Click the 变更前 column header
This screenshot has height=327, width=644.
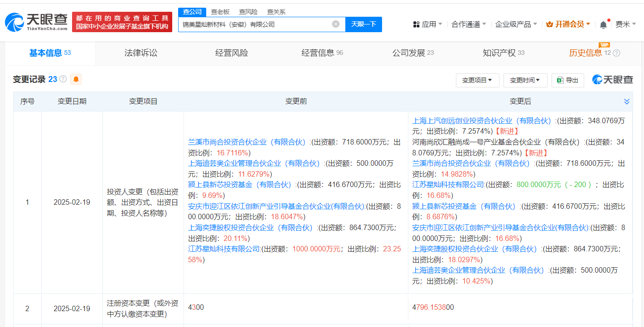click(x=296, y=101)
